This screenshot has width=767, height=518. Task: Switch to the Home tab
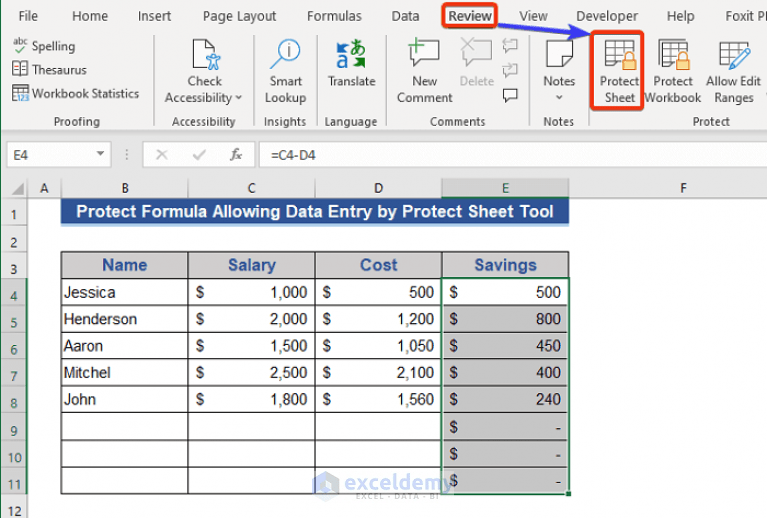click(90, 16)
